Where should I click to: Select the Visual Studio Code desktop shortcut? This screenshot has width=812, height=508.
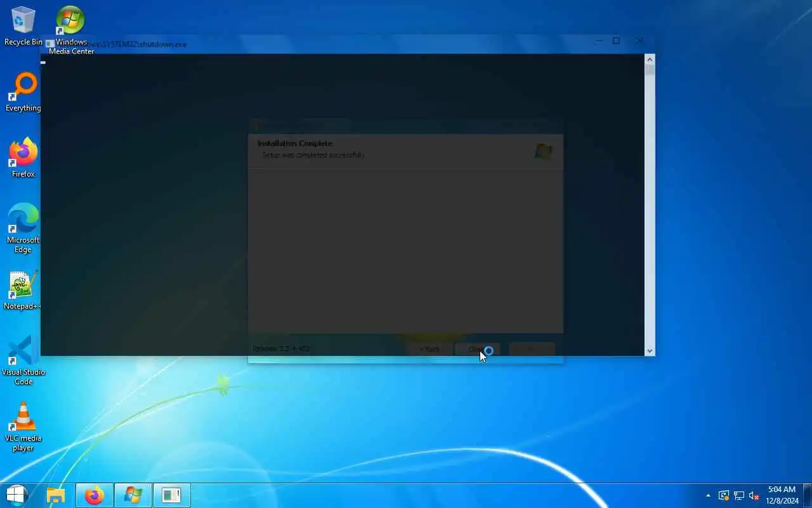pyautogui.click(x=23, y=361)
